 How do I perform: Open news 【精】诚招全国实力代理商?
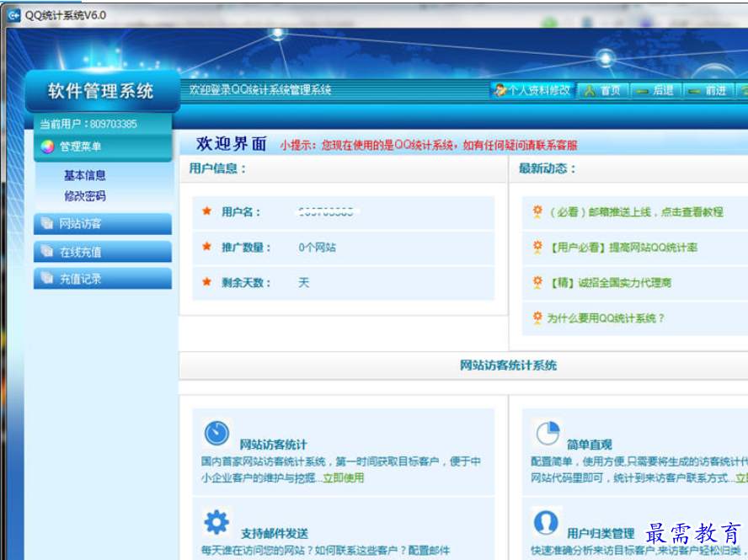point(611,283)
